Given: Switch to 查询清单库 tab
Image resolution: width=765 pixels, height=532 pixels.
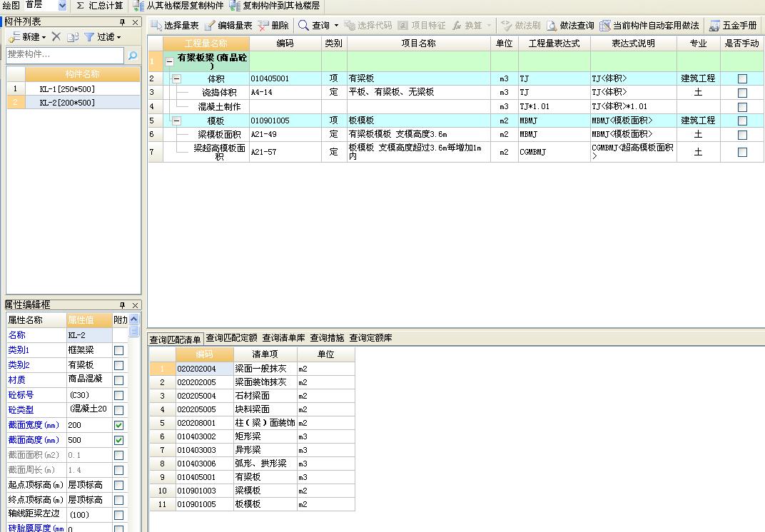Looking at the screenshot, I should pyautogui.click(x=283, y=337).
